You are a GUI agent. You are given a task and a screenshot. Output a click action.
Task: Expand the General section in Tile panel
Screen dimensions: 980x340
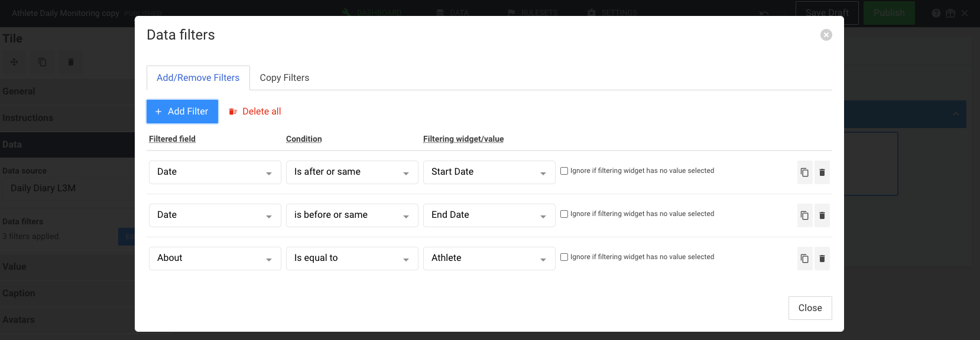67,91
